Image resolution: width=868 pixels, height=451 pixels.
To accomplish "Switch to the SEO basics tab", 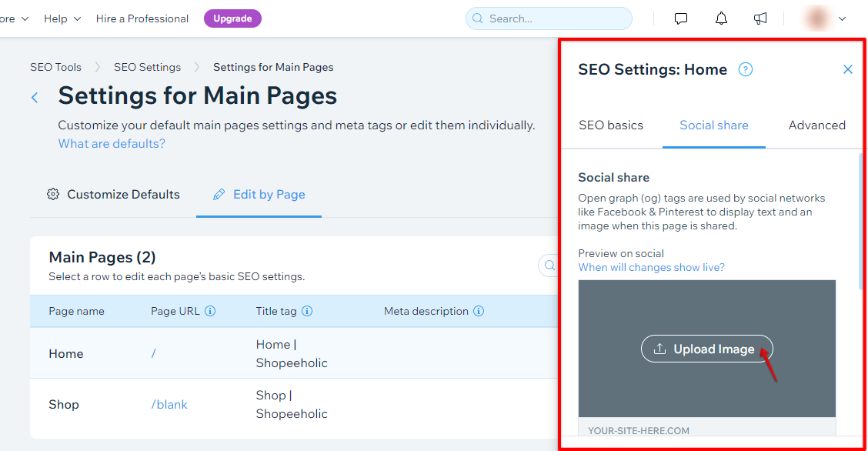I will click(x=610, y=125).
